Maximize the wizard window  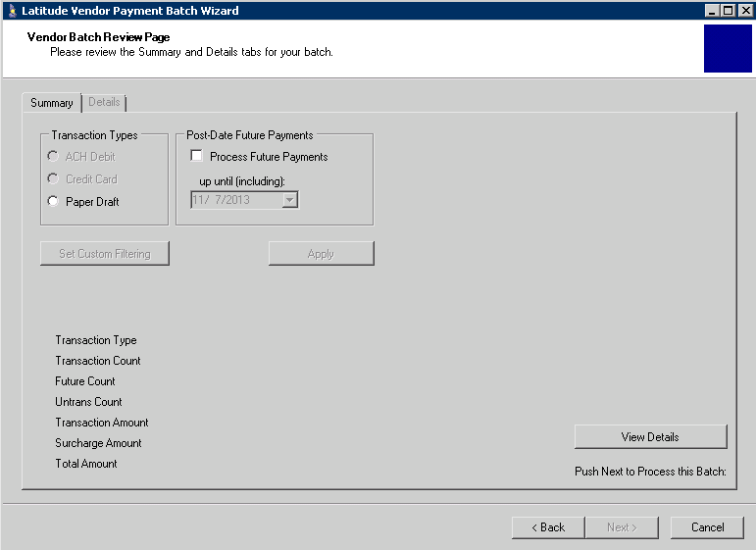729,11
